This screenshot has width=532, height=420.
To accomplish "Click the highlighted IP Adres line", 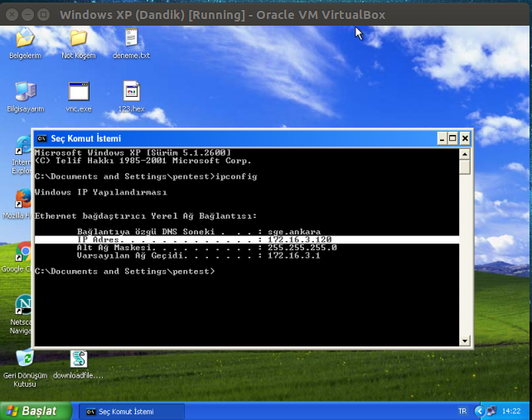I will (x=247, y=239).
